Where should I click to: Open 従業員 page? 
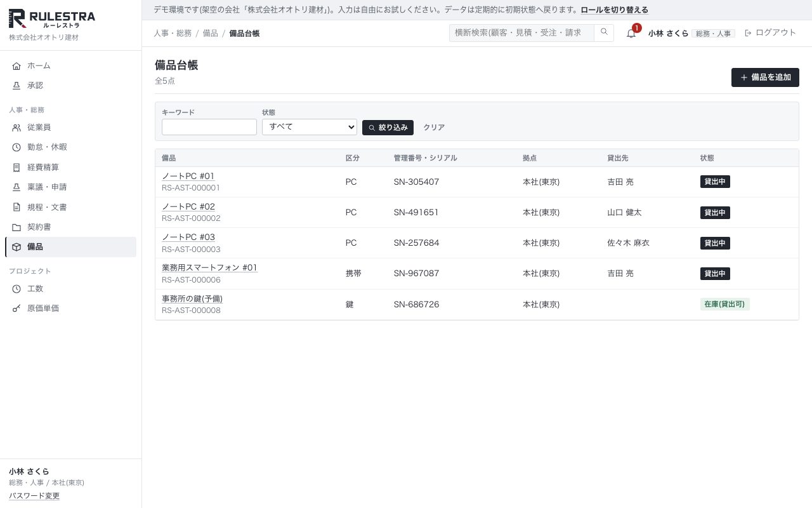click(x=70, y=128)
